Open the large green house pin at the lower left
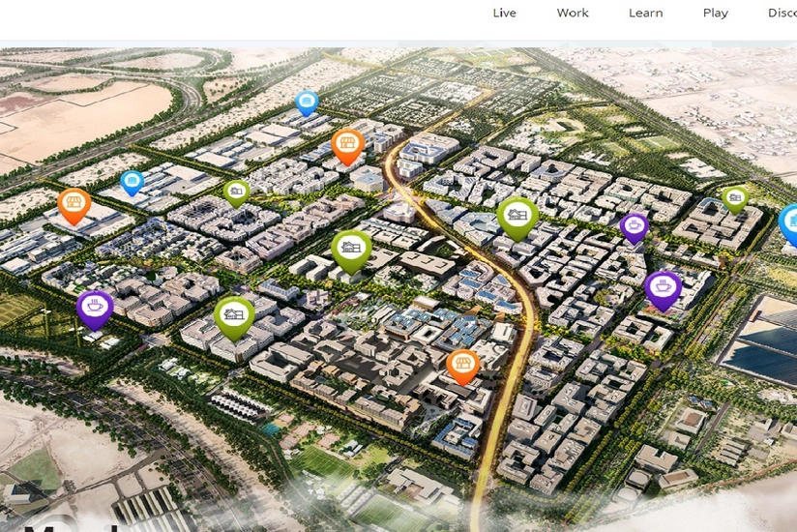This screenshot has height=532, width=797. (x=234, y=318)
